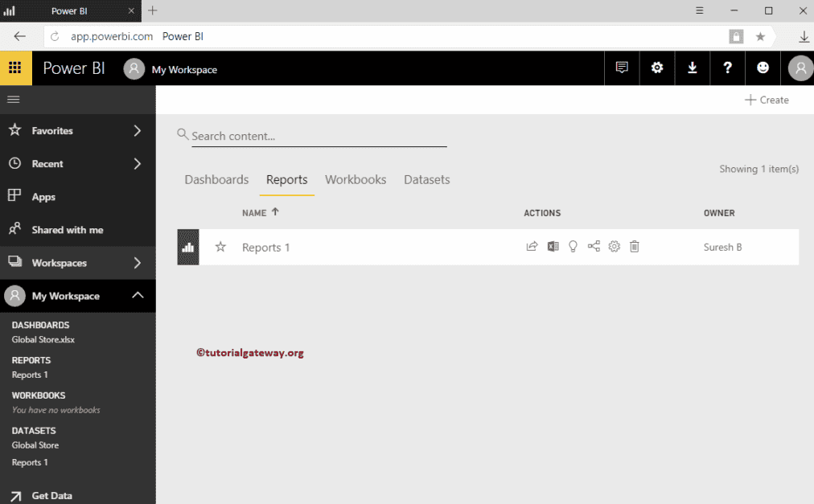The height and width of the screenshot is (504, 814).
Task: Open the Downloads menu in the top bar
Action: pos(692,68)
